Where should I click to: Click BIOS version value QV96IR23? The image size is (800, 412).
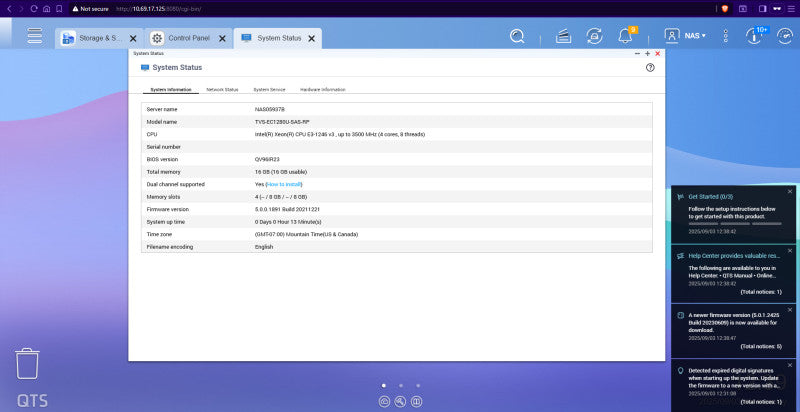coord(267,159)
